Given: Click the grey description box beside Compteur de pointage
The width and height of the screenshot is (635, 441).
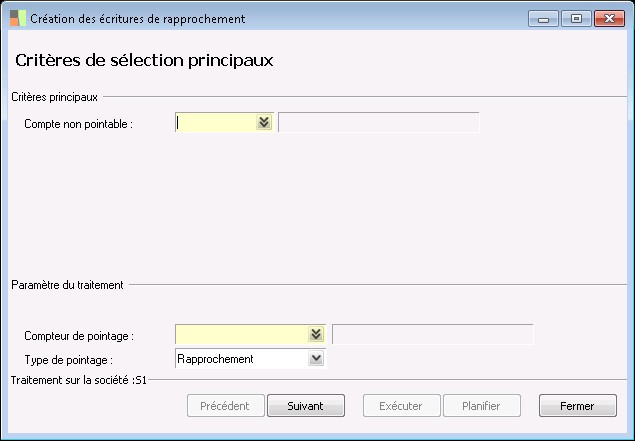Looking at the screenshot, I should (433, 334).
